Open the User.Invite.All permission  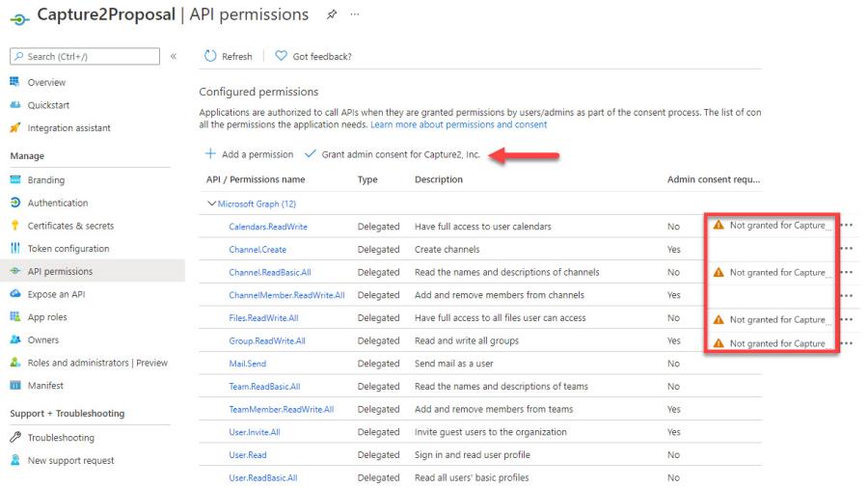pyautogui.click(x=255, y=432)
